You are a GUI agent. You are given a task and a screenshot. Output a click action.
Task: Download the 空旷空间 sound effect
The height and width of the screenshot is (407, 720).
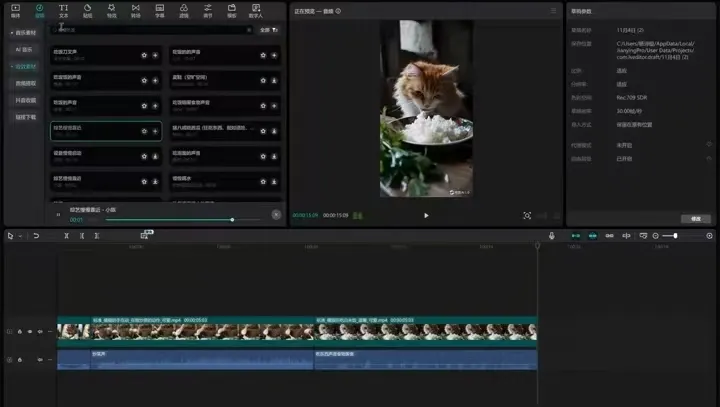[274, 80]
